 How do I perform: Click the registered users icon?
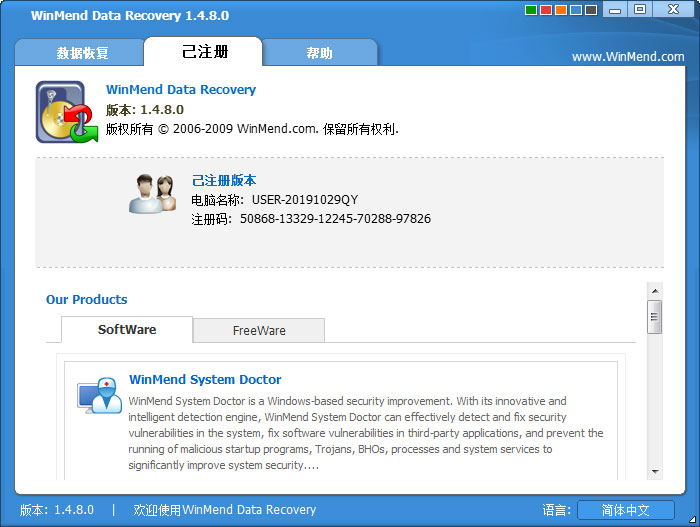[153, 193]
